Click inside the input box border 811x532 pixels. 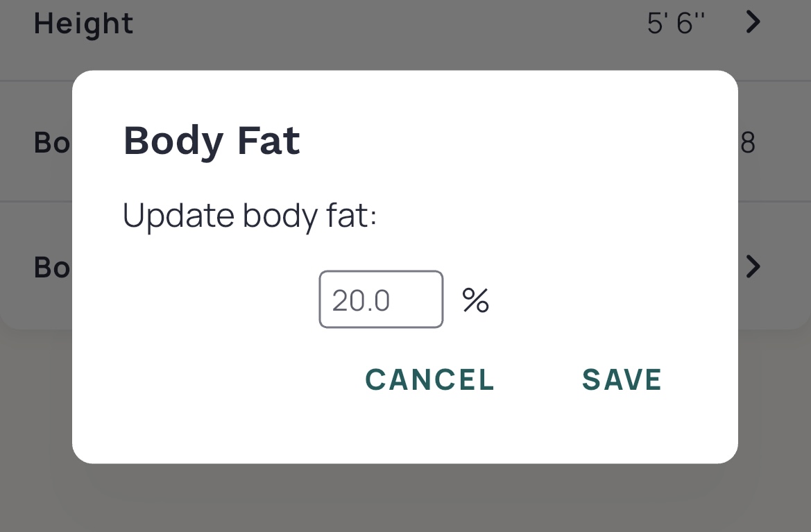pyautogui.click(x=380, y=299)
